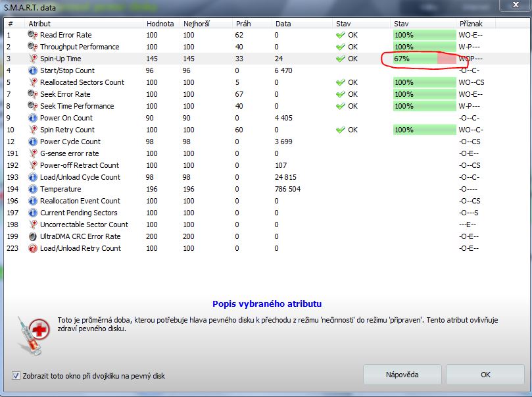The height and width of the screenshot is (397, 532).
Task: Sort by the Hodnota column header
Action: 160,23
